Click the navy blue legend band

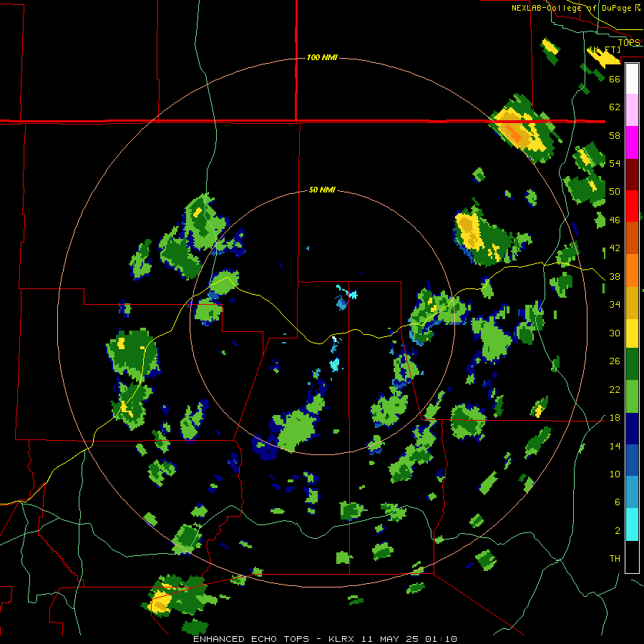click(632, 429)
